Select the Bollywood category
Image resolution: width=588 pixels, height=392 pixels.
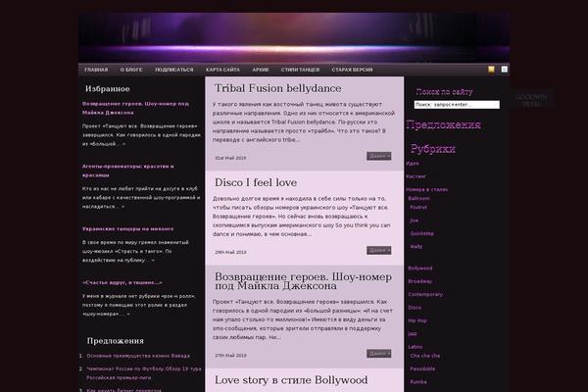420,269
